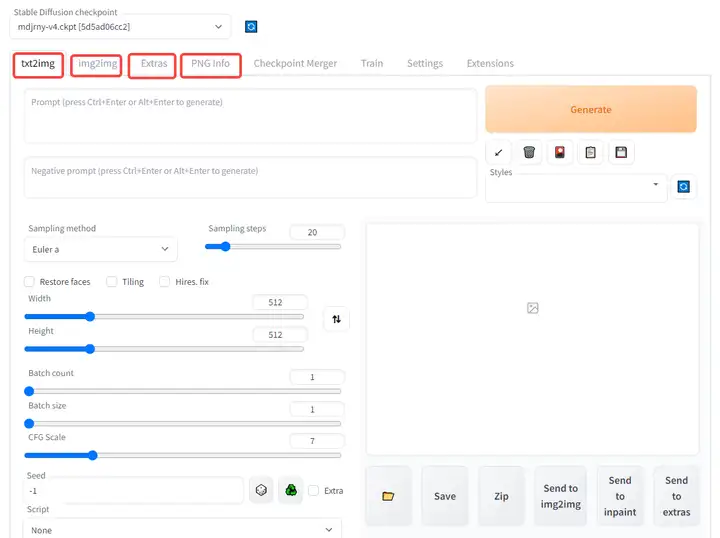Click the Batch size slider handle

click(29, 423)
